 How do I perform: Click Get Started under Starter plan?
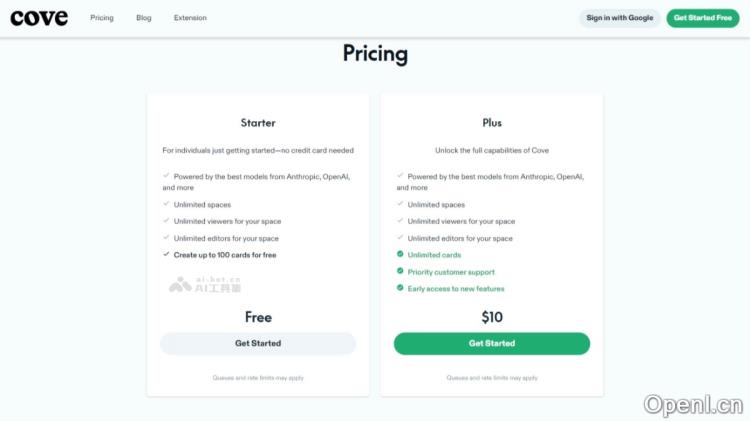pyautogui.click(x=258, y=343)
